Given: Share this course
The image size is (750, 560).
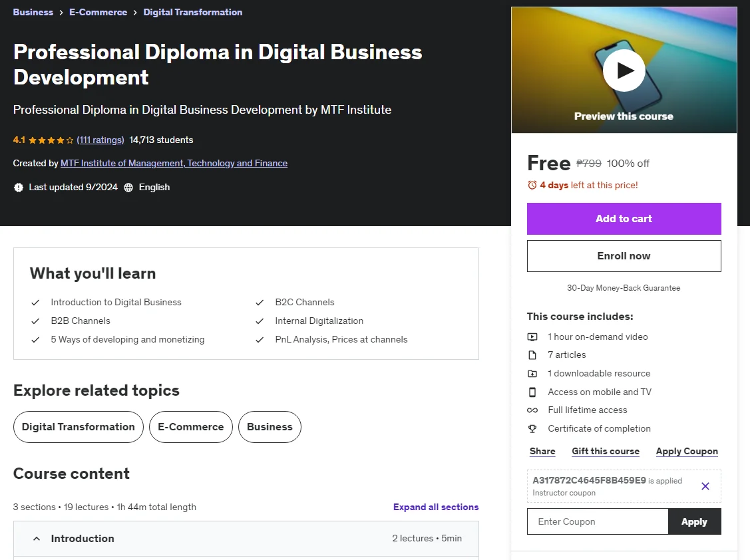Looking at the screenshot, I should click(542, 451).
